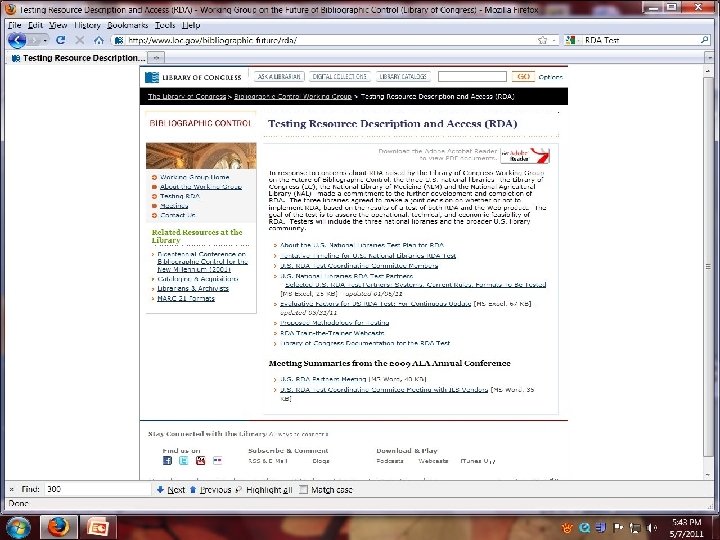Click the Library of Congress site search box
The width and height of the screenshot is (720, 540).
[472, 77]
